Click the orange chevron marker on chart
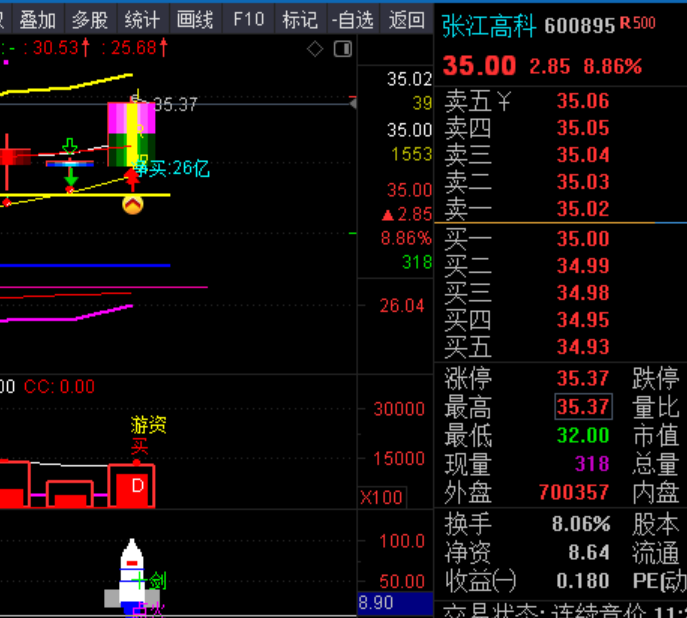This screenshot has height=618, width=687. coord(133,205)
